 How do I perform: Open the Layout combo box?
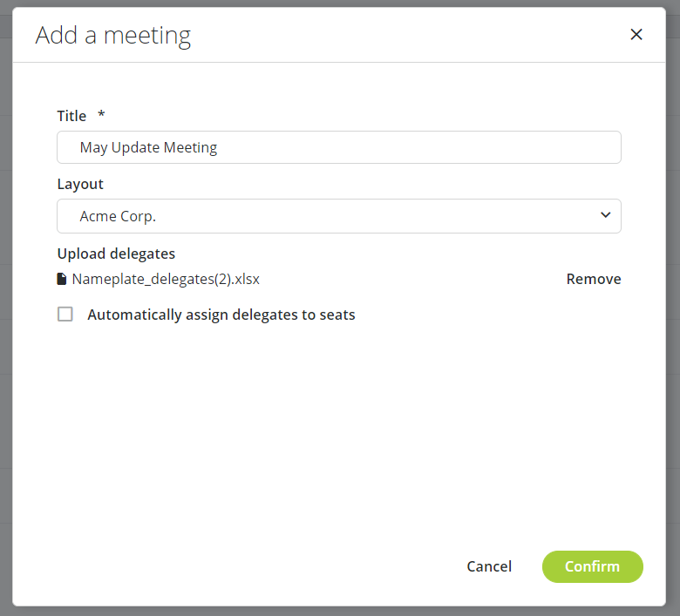click(338, 216)
